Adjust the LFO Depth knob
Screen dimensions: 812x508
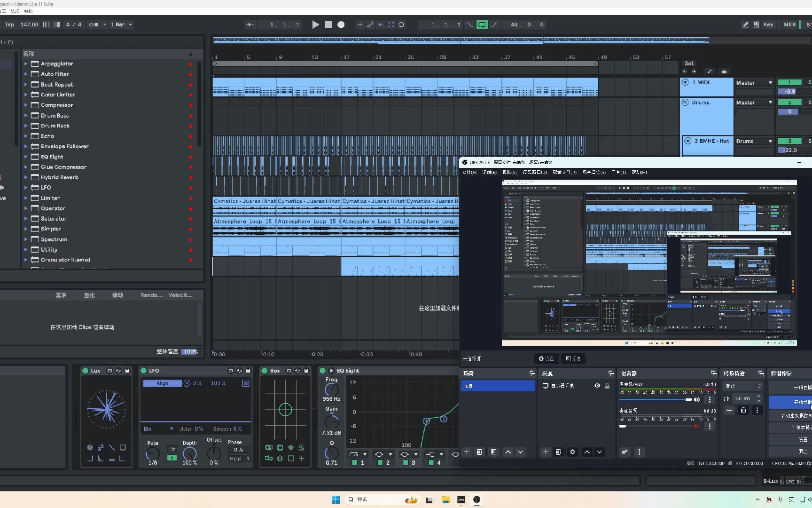point(189,453)
